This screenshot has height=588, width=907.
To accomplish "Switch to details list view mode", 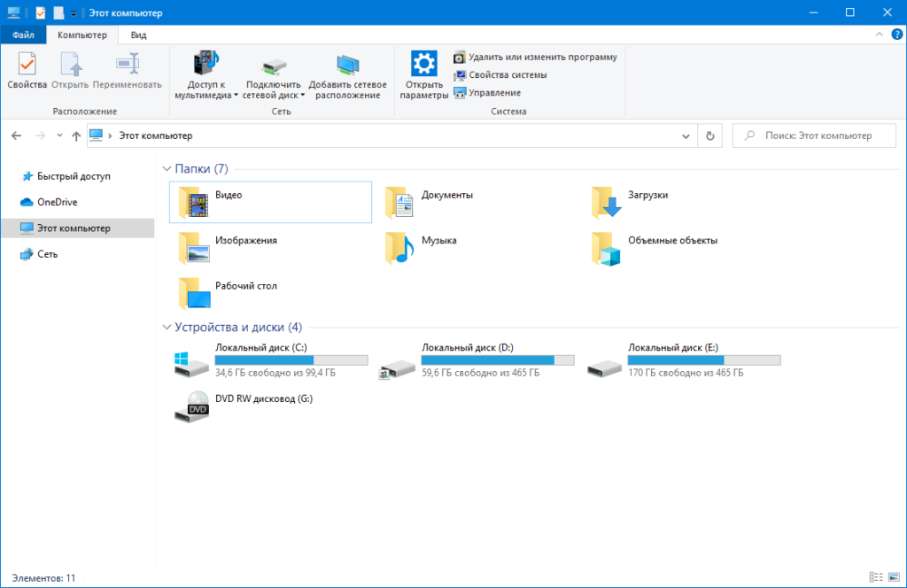I will [x=876, y=577].
